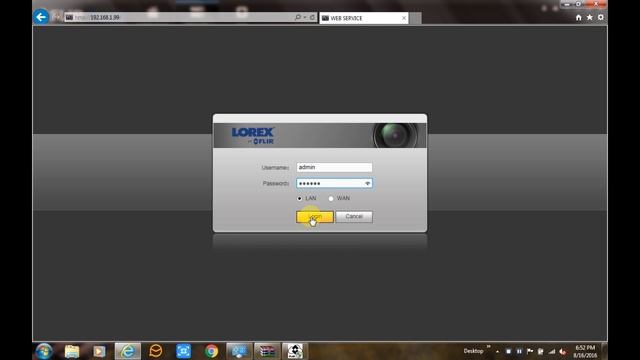The image size is (640, 360).
Task: Refresh the page using the reload icon
Action: (x=312, y=18)
